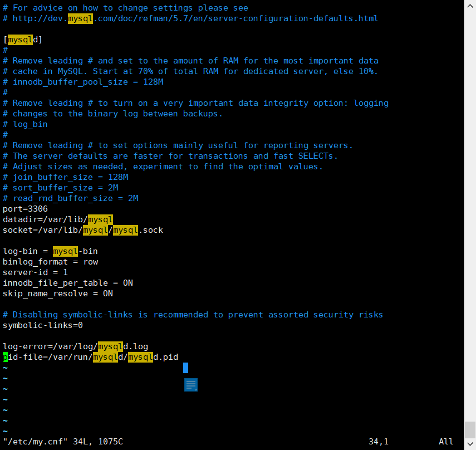476x450 pixels.
Task: Click the blue text cursor block
Action: [x=186, y=368]
